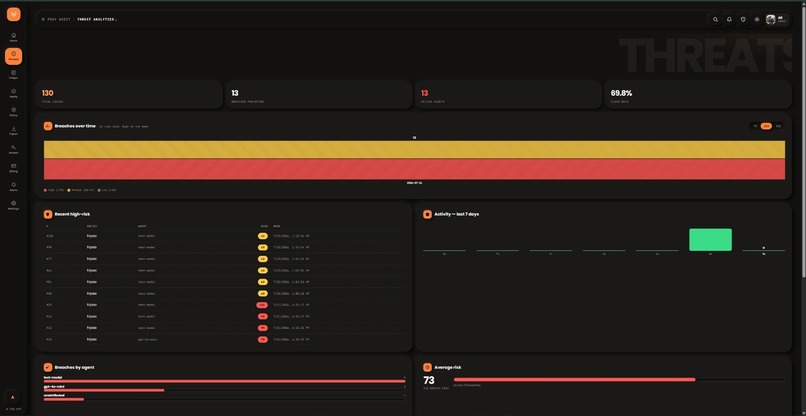Select the highlighted middle time range option
Viewport: 806px width, 416px height.
point(766,126)
